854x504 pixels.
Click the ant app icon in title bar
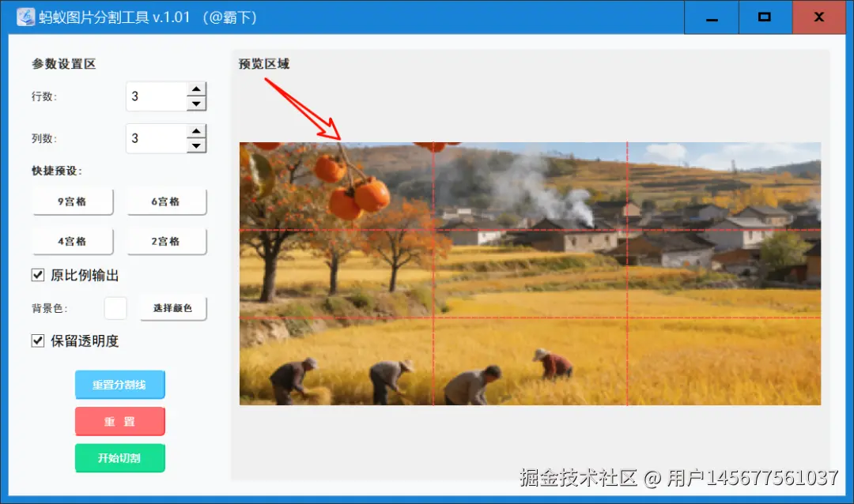(x=25, y=17)
